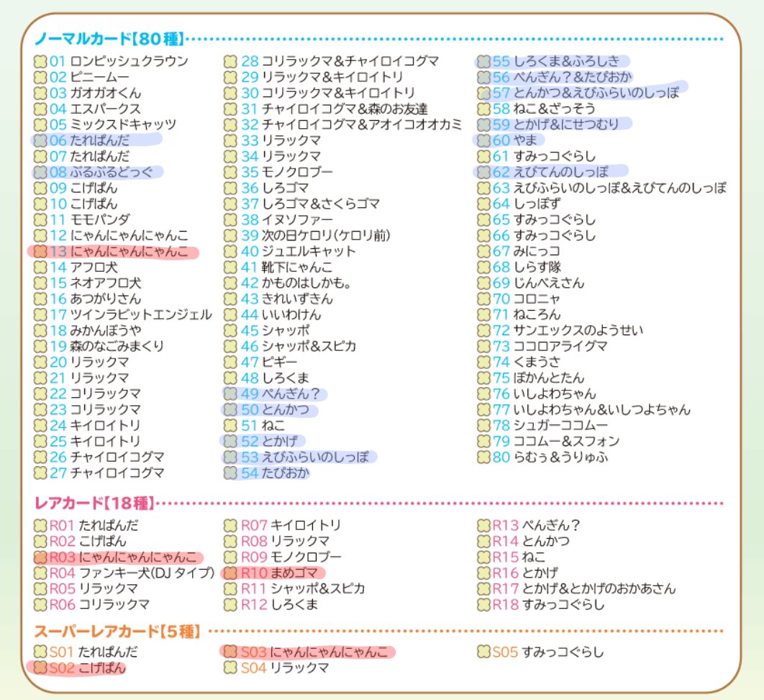
Task: Check the box for S03 にゃんにゃんにゃんこ
Action: pos(230,652)
